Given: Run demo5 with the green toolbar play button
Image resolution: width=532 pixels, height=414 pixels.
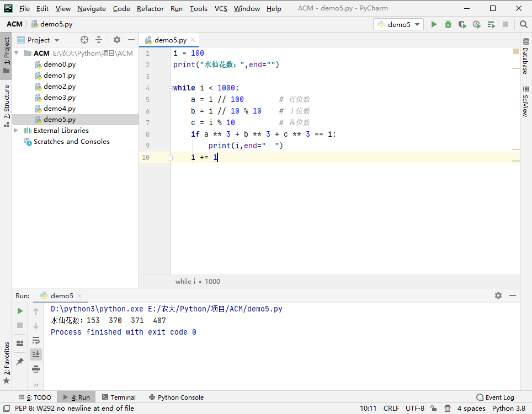Looking at the screenshot, I should point(434,24).
